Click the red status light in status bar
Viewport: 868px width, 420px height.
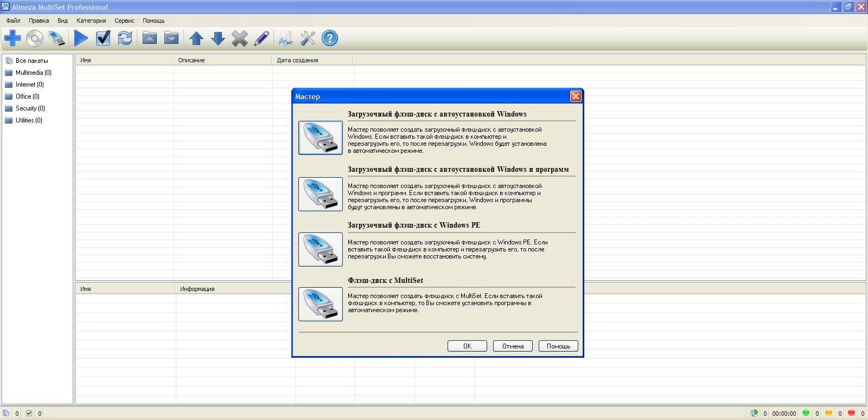click(851, 413)
